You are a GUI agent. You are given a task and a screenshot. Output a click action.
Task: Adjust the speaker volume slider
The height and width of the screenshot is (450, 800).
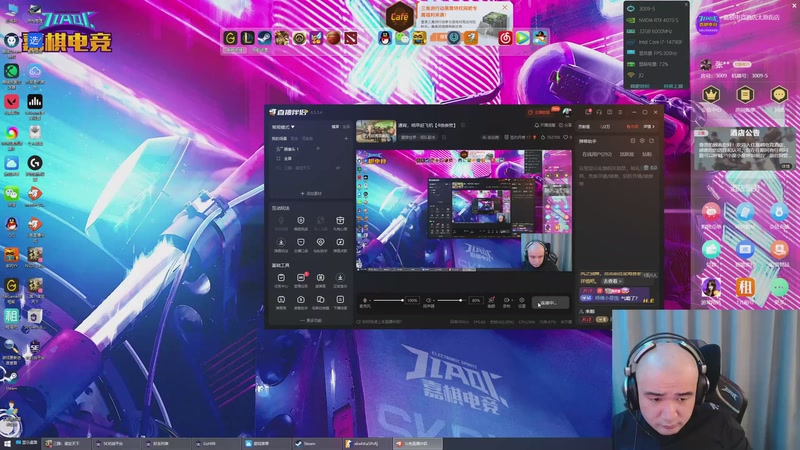(x=452, y=301)
